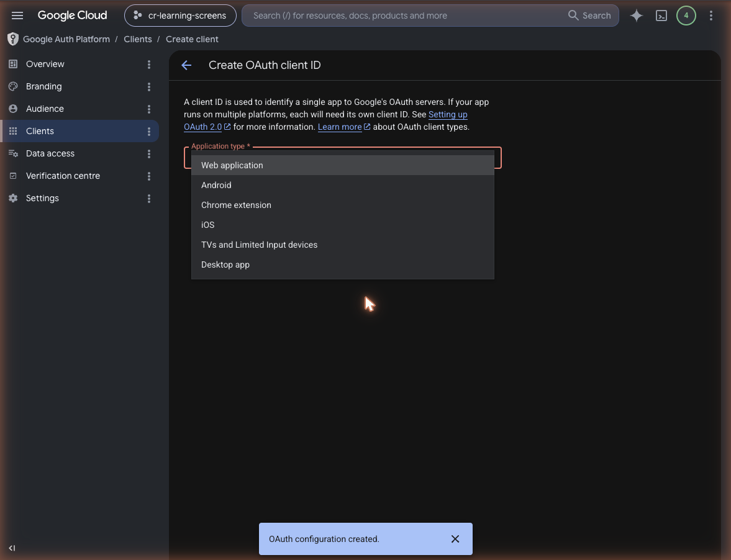731x560 pixels.
Task: Open more options for Clients
Action: [x=149, y=132]
